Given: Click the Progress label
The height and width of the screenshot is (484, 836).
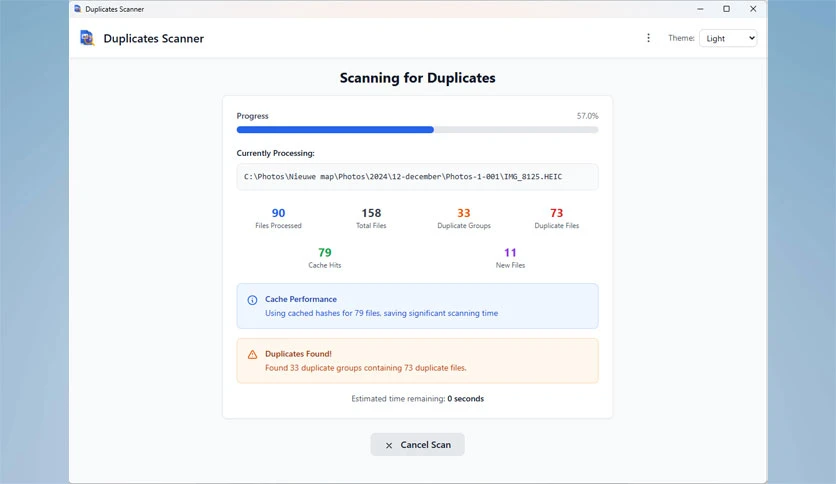Looking at the screenshot, I should coord(253,116).
